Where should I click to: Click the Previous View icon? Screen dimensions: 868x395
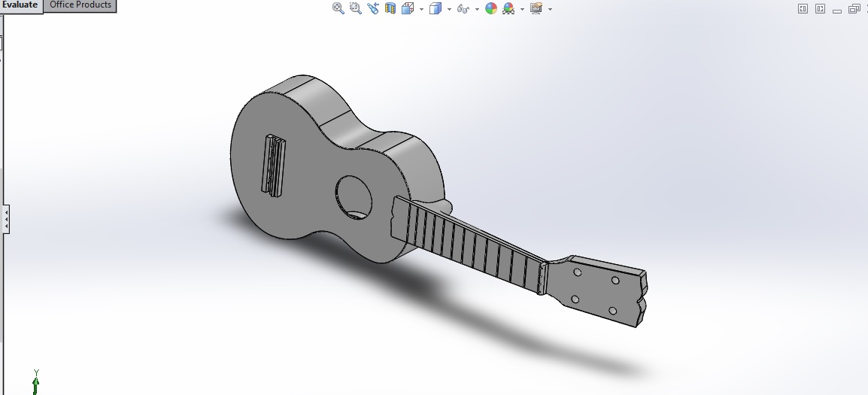373,8
